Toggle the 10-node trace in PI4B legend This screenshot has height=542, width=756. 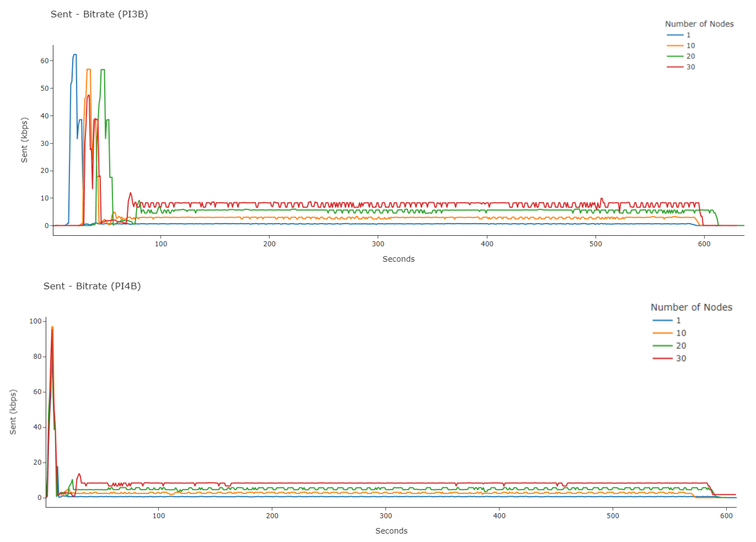[x=681, y=333]
